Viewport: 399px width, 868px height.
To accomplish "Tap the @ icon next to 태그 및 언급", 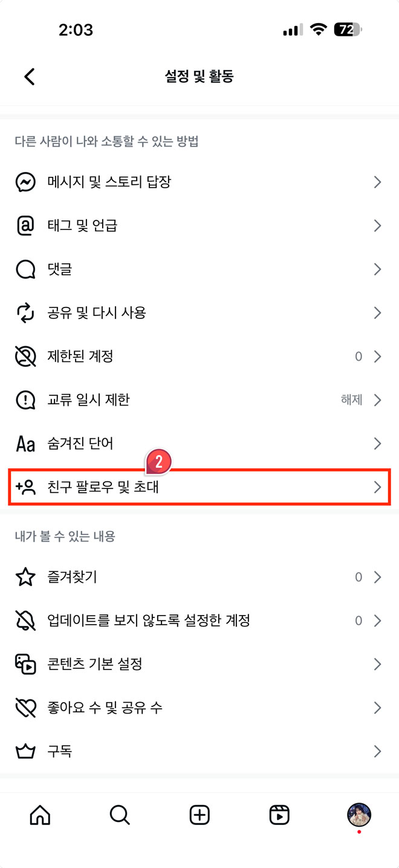I will tap(25, 226).
